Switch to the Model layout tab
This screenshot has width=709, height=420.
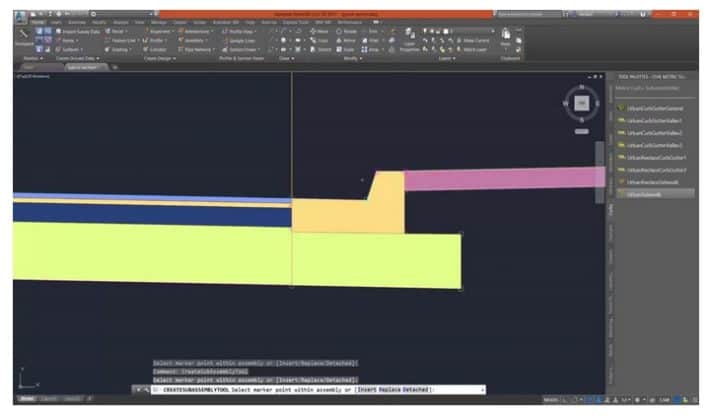click(27, 399)
